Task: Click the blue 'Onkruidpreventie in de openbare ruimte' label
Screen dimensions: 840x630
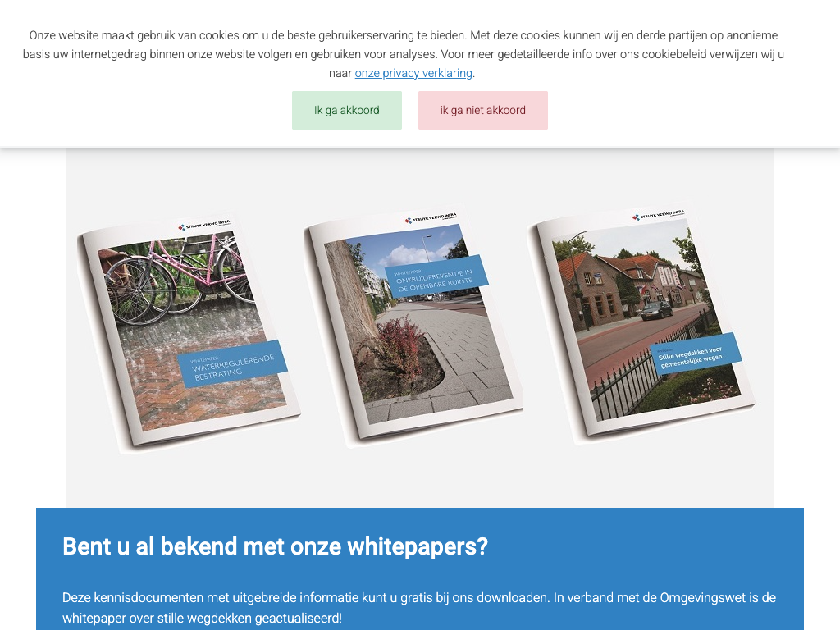Action: click(436, 276)
